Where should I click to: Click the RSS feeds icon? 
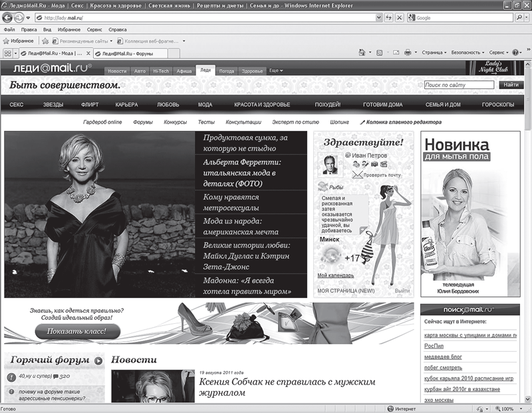(380, 53)
